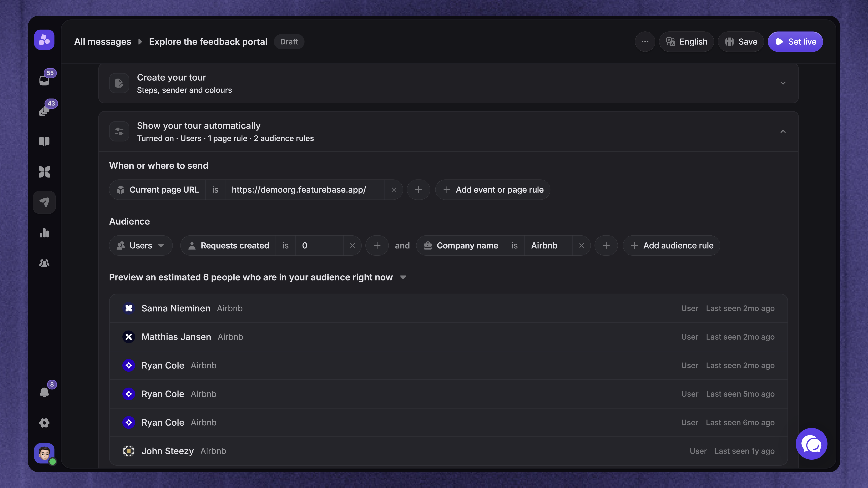Click Explore the feedback portal breadcrumb title
The height and width of the screenshot is (488, 868).
[208, 42]
